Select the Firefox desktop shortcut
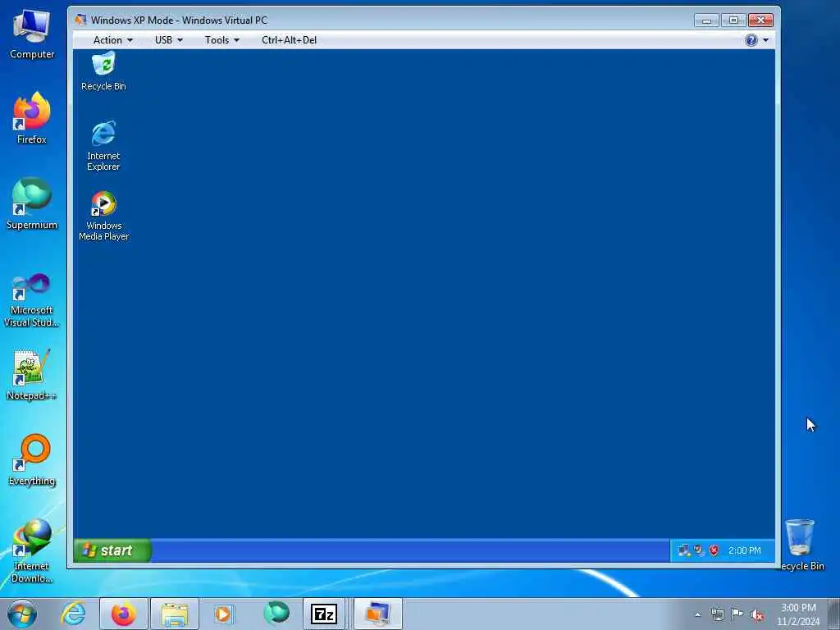The width and height of the screenshot is (840, 630). (x=32, y=118)
